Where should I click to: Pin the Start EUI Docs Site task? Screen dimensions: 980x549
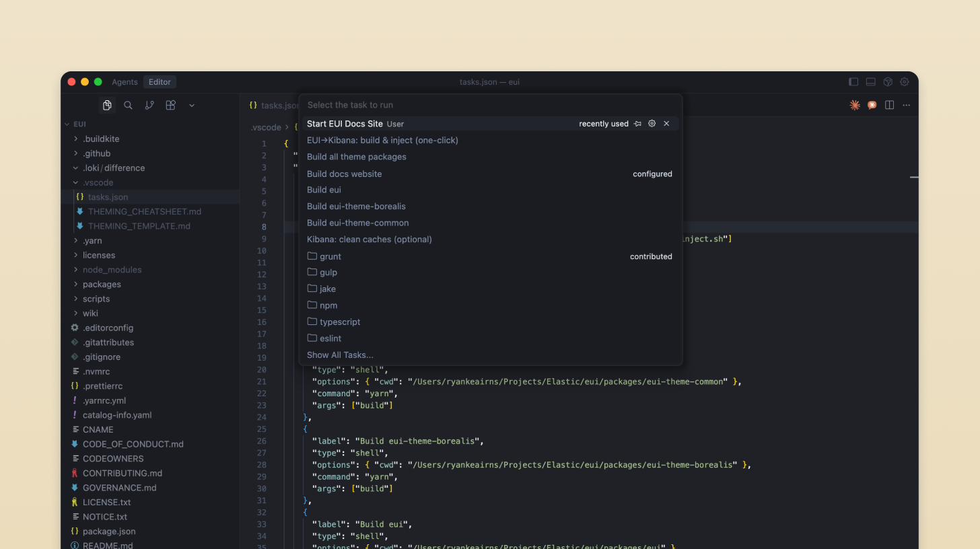click(637, 123)
